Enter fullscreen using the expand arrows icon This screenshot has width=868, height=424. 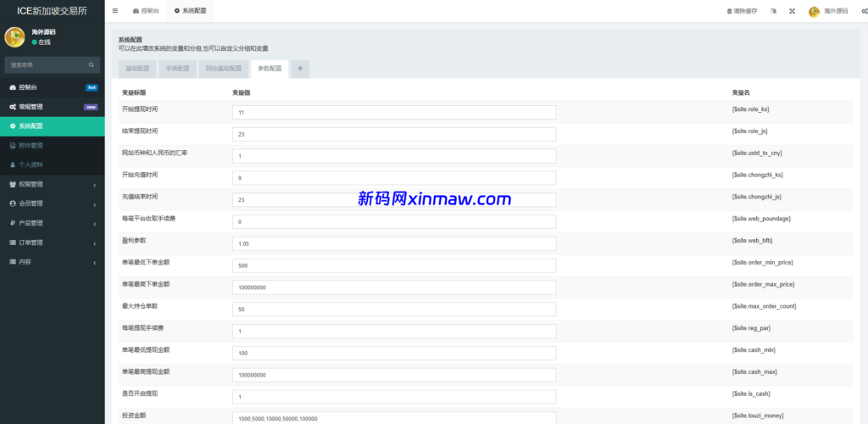(x=792, y=11)
